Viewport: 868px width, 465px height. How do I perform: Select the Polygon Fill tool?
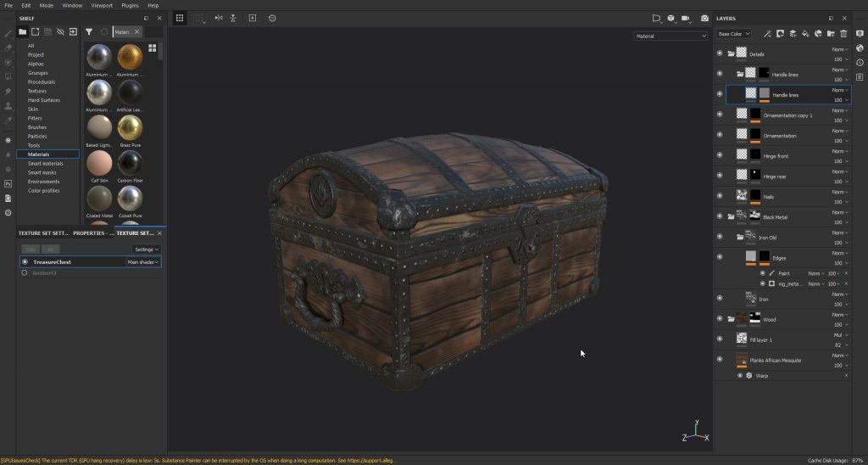click(x=8, y=77)
